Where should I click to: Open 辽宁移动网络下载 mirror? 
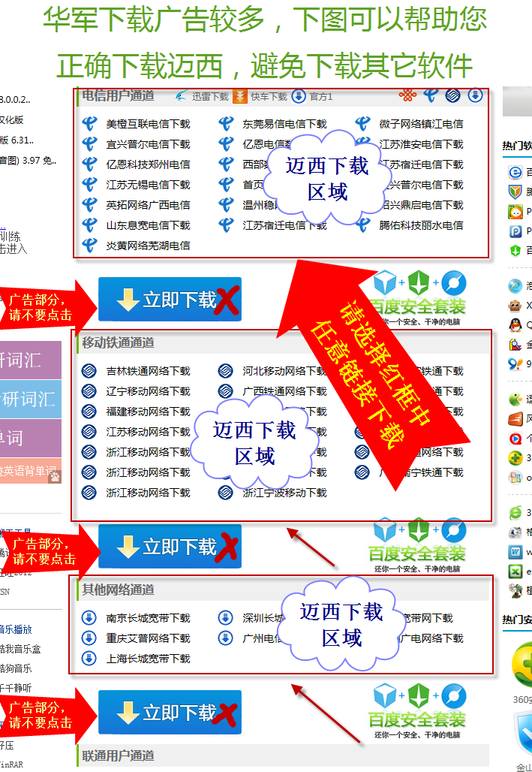tap(148, 391)
